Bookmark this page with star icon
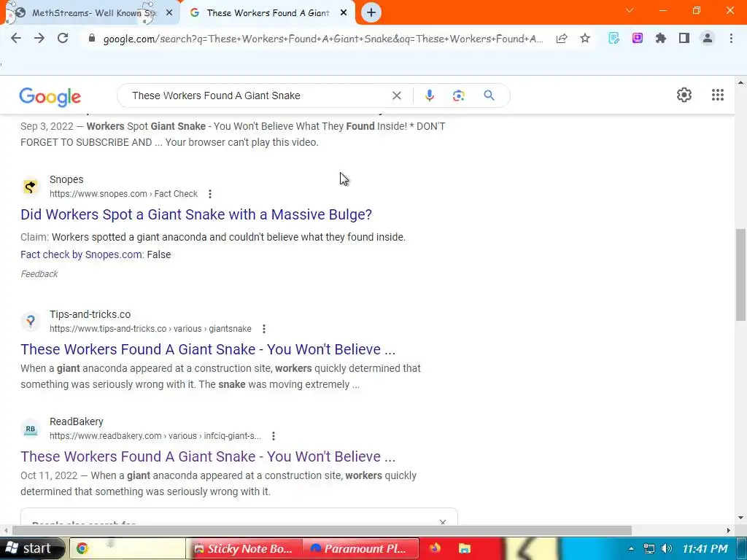The image size is (747, 560). (585, 39)
